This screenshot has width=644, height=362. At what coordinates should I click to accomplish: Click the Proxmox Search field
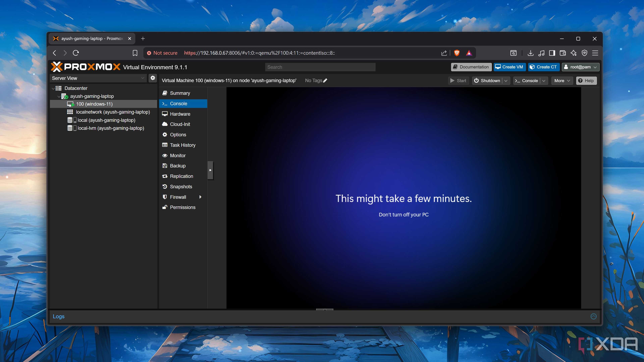click(320, 67)
